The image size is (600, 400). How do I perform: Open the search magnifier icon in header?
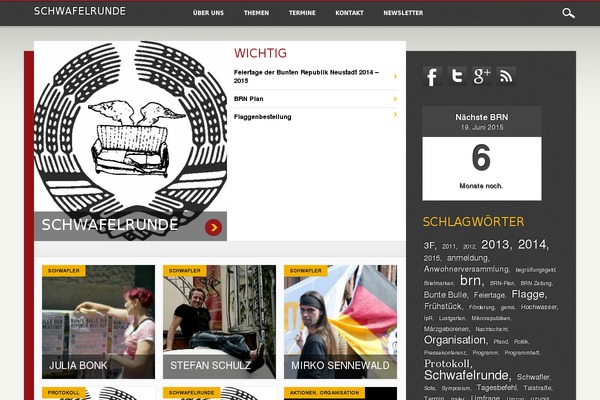(x=568, y=13)
